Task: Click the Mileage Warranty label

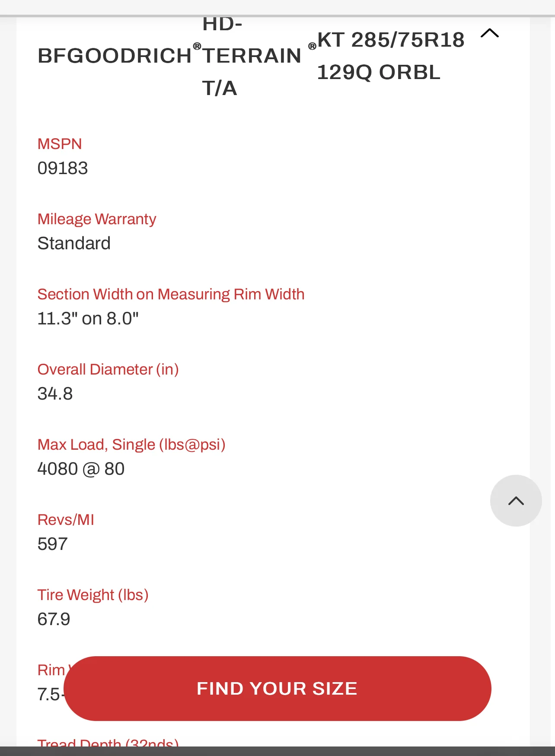Action: click(x=97, y=219)
